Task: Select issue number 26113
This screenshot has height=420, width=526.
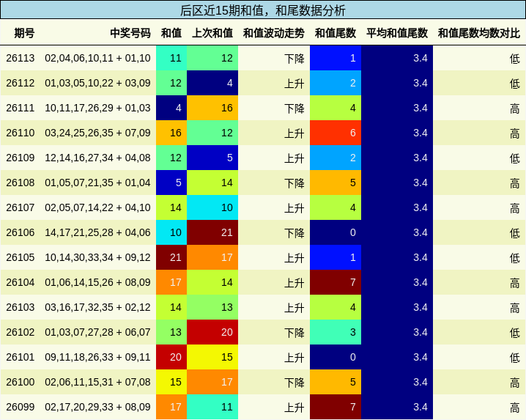Action: pos(20,58)
